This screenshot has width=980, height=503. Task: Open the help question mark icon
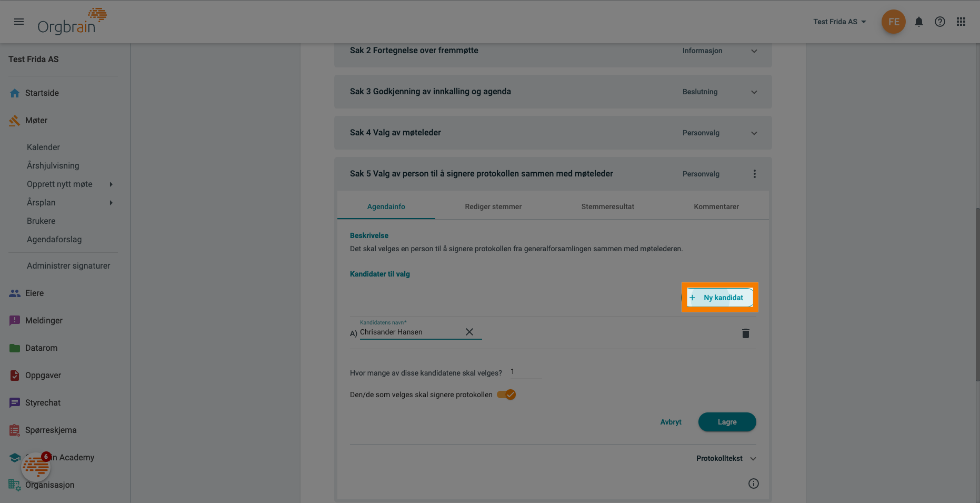[939, 22]
